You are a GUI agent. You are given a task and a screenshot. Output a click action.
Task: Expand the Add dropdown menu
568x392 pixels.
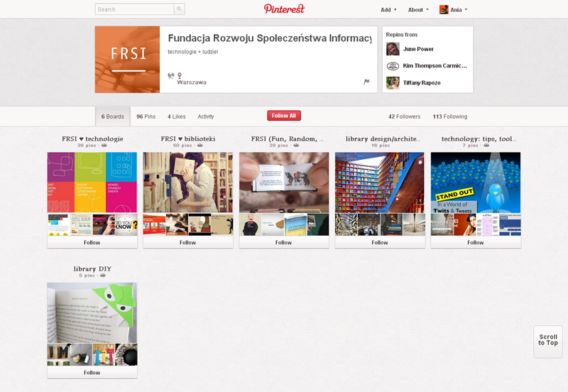(x=388, y=10)
